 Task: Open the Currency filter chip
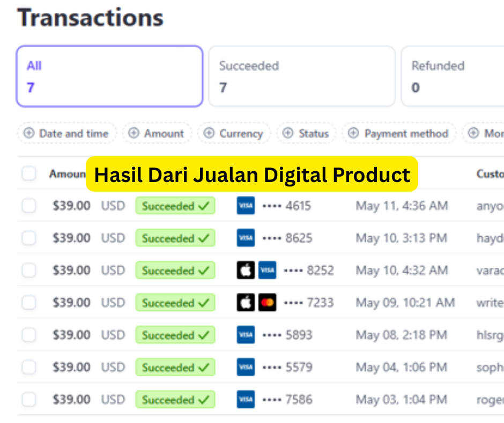point(234,134)
